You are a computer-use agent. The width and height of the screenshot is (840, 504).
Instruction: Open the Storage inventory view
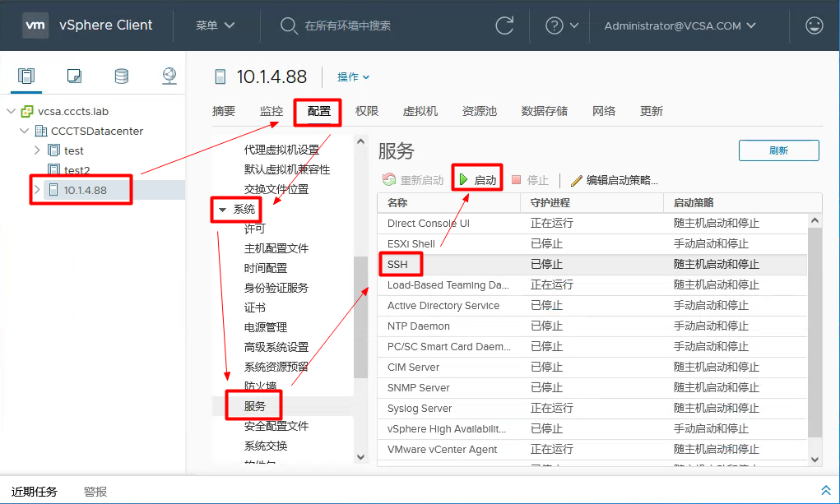[121, 76]
